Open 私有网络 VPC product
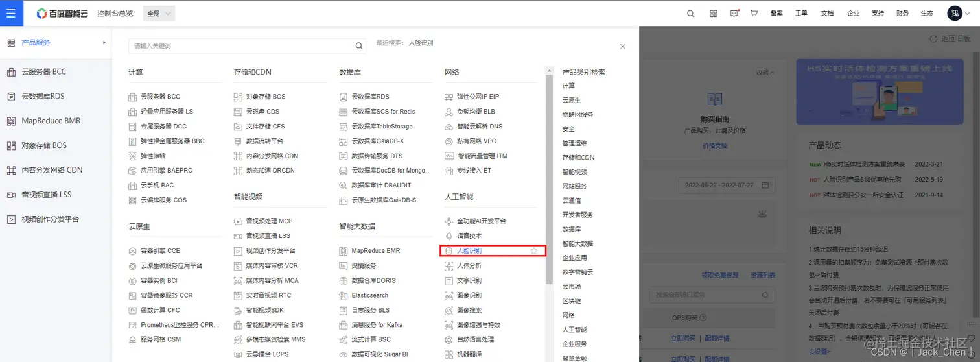980x362 pixels. pos(476,141)
